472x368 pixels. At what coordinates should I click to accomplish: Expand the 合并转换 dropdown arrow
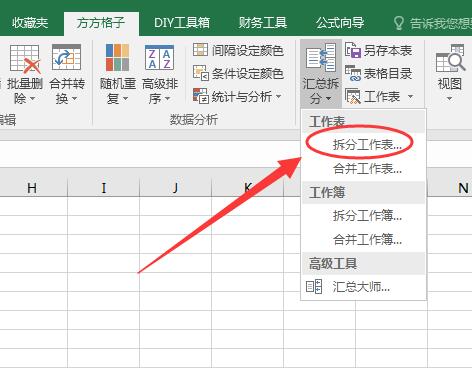click(74, 99)
